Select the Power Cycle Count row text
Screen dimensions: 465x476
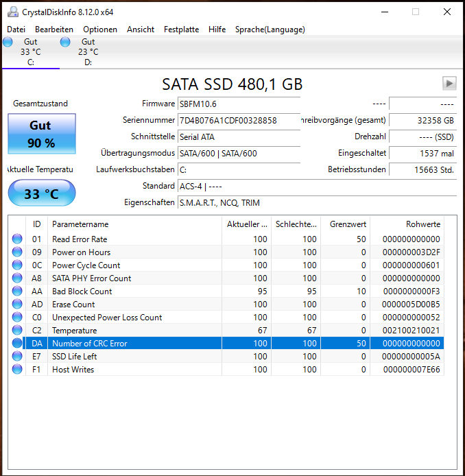pyautogui.click(x=86, y=265)
